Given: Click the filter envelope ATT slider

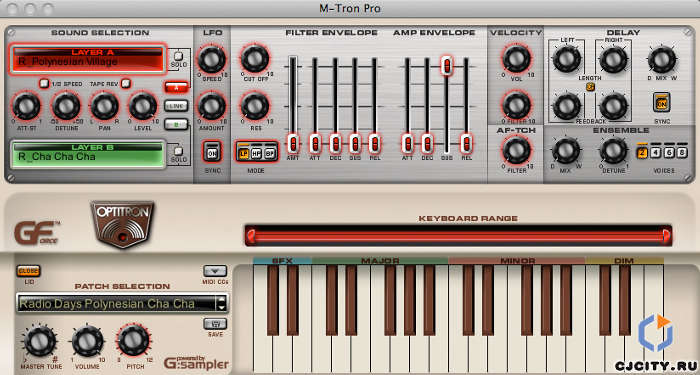Looking at the screenshot, I should tap(315, 144).
